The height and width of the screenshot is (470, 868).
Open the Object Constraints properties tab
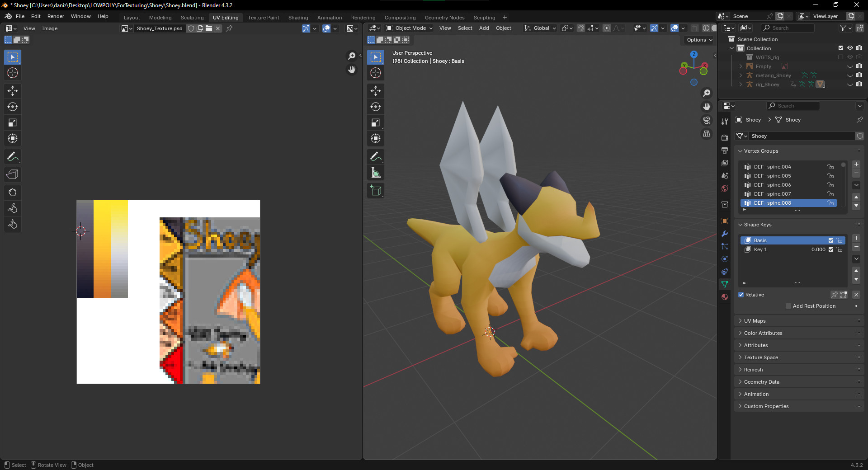coord(725,272)
